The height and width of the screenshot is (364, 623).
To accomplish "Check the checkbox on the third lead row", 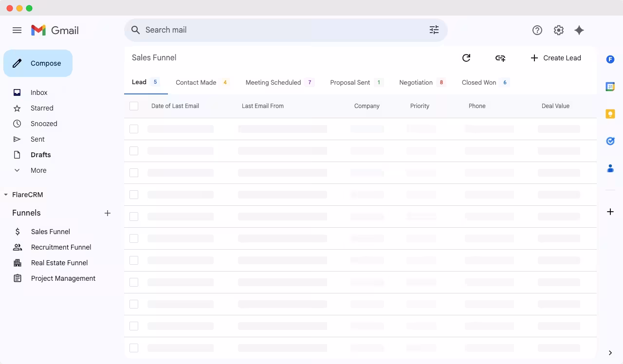I will point(134,173).
